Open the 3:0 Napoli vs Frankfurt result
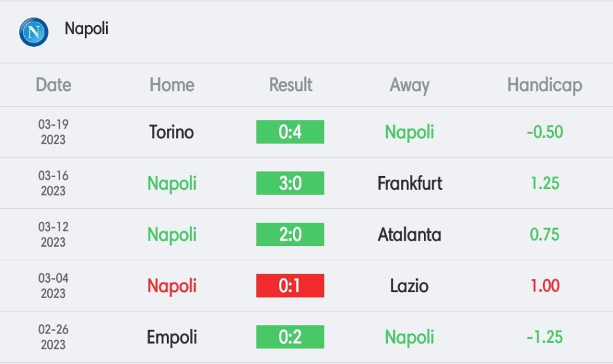This screenshot has width=613, height=364. click(290, 183)
